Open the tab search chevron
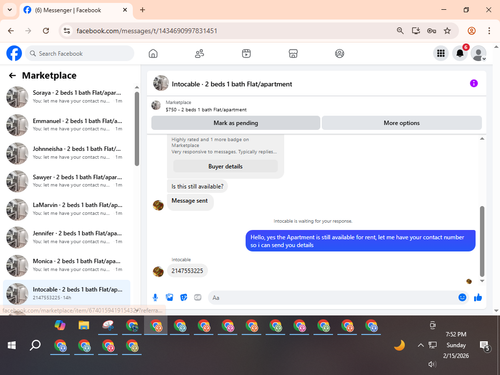The height and width of the screenshot is (375, 500). pyautogui.click(x=10, y=10)
